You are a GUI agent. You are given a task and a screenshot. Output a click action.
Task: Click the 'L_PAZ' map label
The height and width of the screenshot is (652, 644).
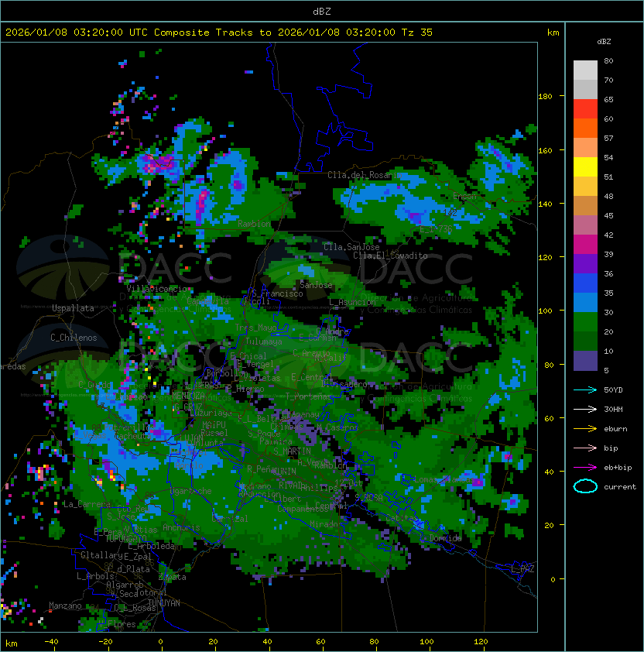tap(522, 569)
